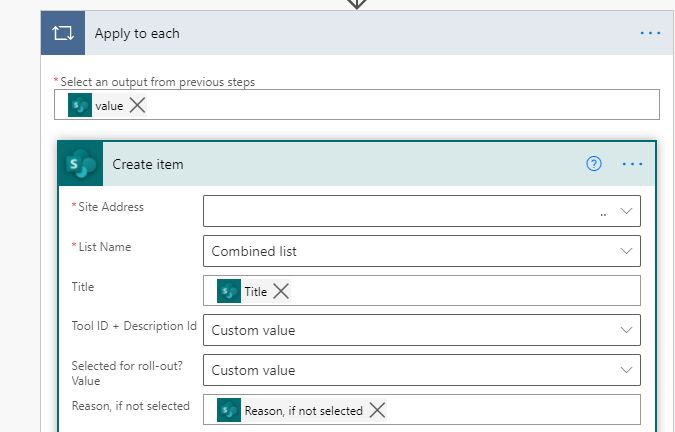Open the Create item ellipsis menu
The width and height of the screenshot is (675, 432).
point(632,164)
